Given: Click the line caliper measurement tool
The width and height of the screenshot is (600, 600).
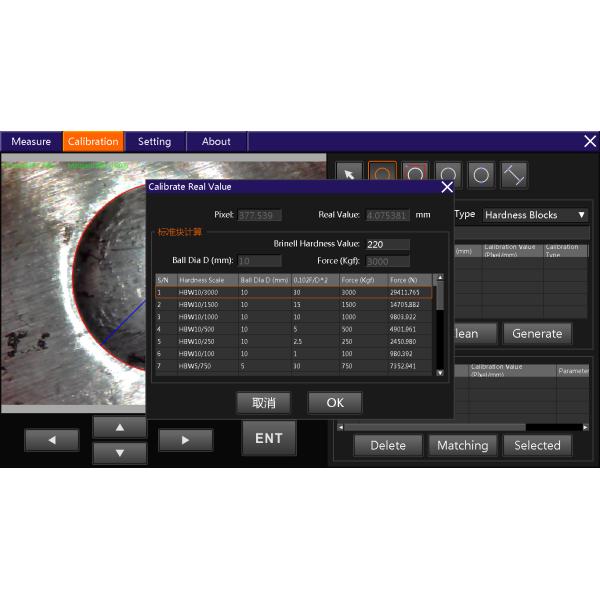Looking at the screenshot, I should coord(513,175).
